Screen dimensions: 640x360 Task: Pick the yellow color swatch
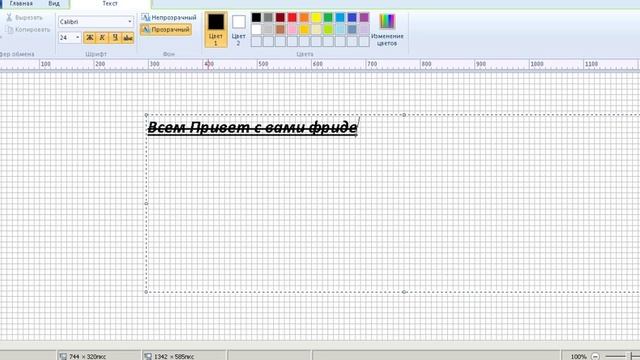coord(316,18)
